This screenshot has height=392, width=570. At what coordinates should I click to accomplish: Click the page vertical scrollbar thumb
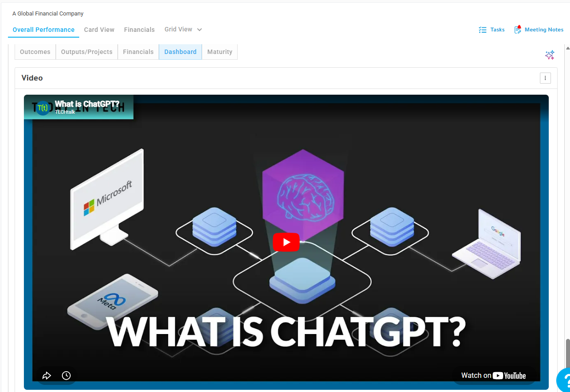pyautogui.click(x=568, y=354)
